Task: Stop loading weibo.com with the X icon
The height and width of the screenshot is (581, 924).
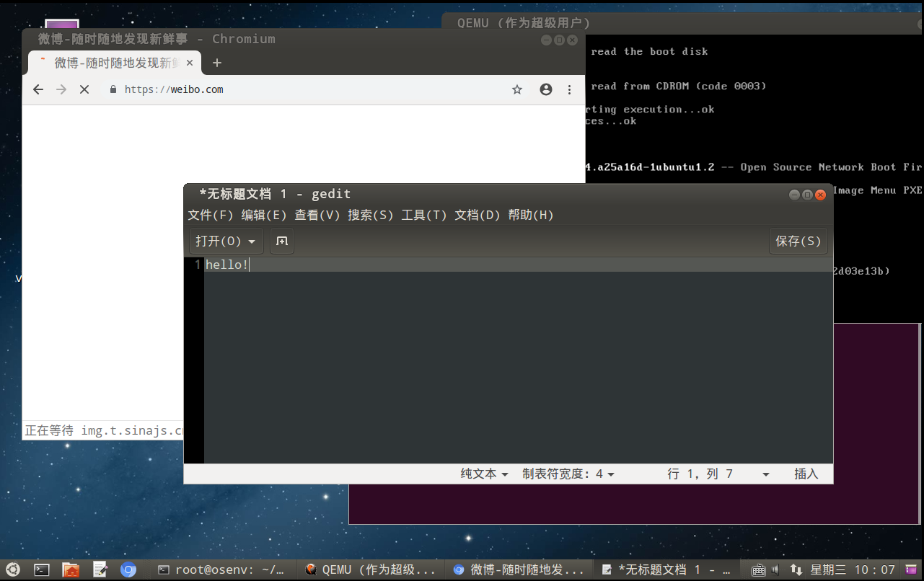Action: [84, 89]
